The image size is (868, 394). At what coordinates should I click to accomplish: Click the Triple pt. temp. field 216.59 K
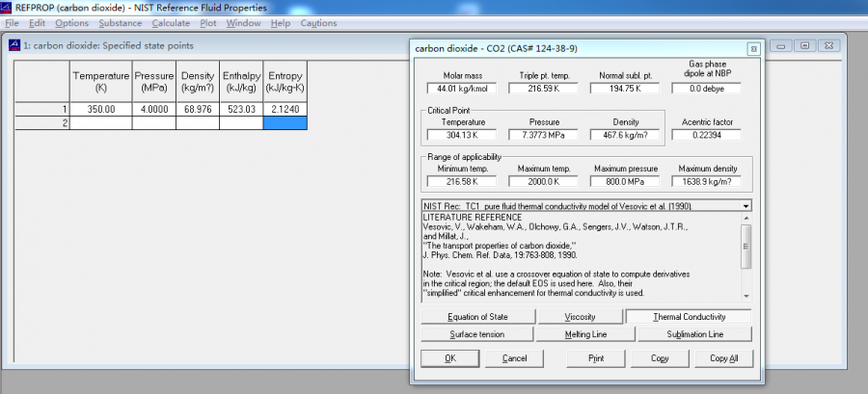click(543, 89)
